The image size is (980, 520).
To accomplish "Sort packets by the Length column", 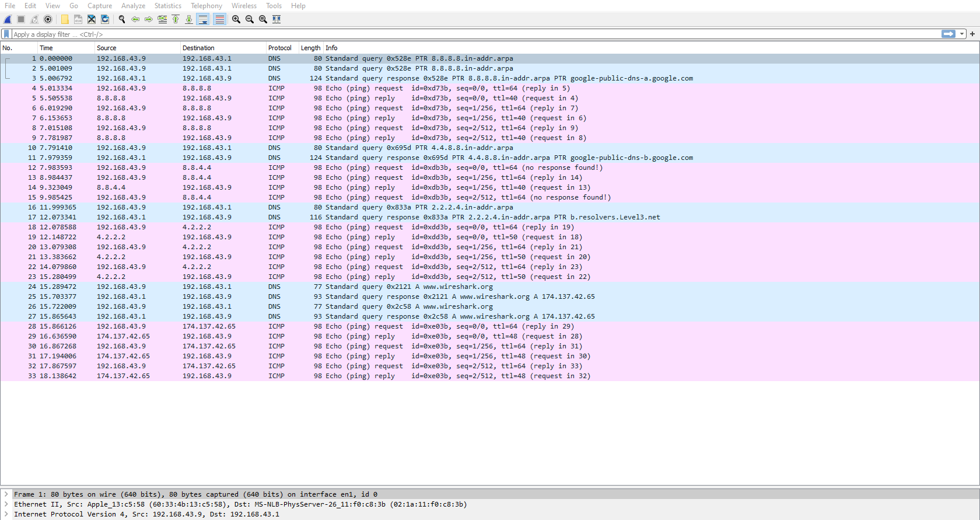I will pyautogui.click(x=311, y=48).
